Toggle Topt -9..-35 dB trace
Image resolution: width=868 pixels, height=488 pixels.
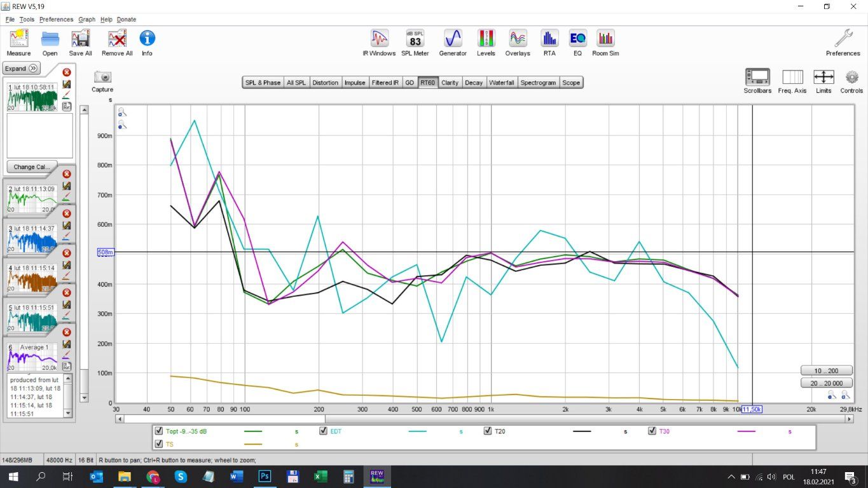(159, 431)
